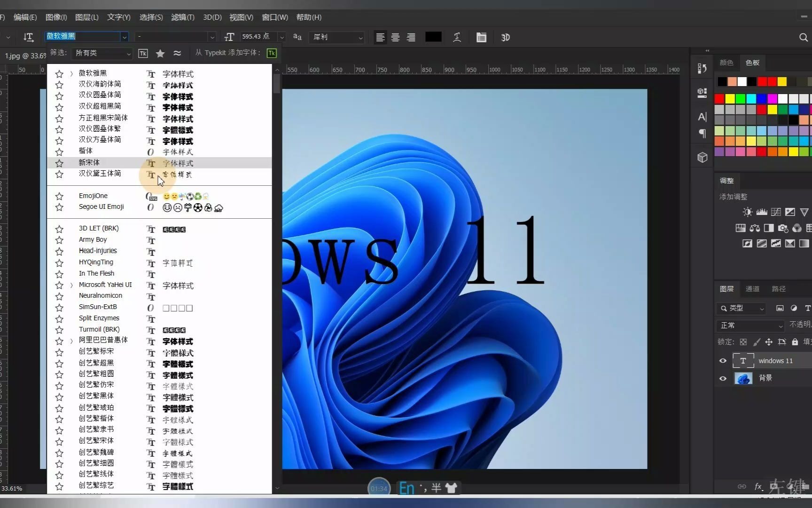
Task: Open anti-aliasing 犀利 dropdown
Action: click(x=337, y=37)
